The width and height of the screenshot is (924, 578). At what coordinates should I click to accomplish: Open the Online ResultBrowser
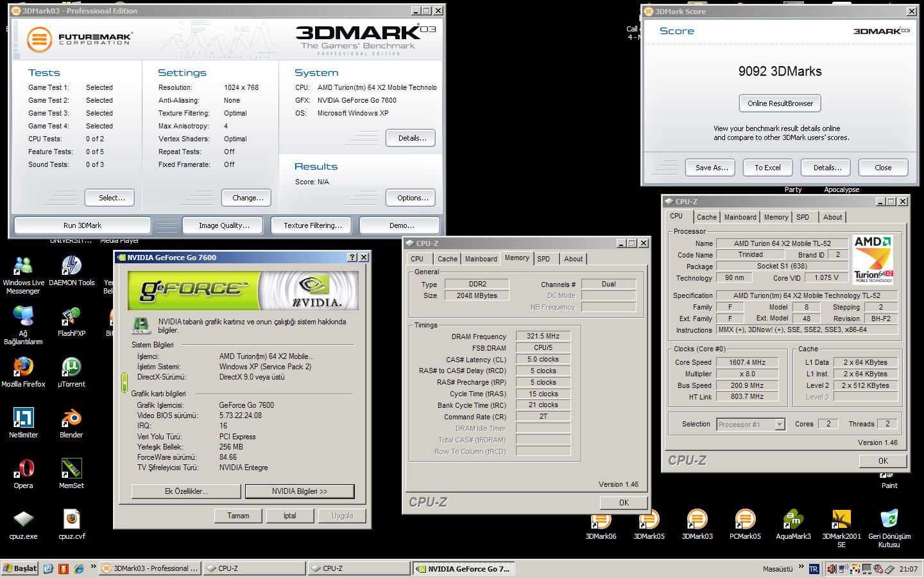(780, 103)
